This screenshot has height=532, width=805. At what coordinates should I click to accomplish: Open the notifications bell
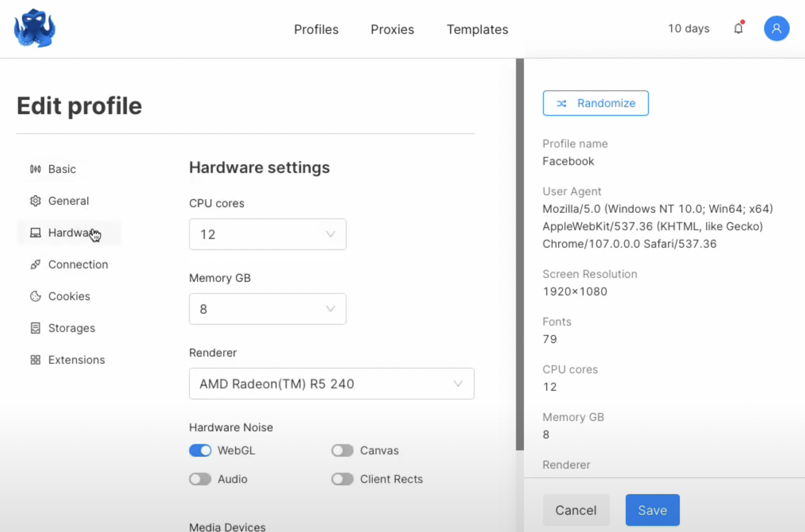738,29
